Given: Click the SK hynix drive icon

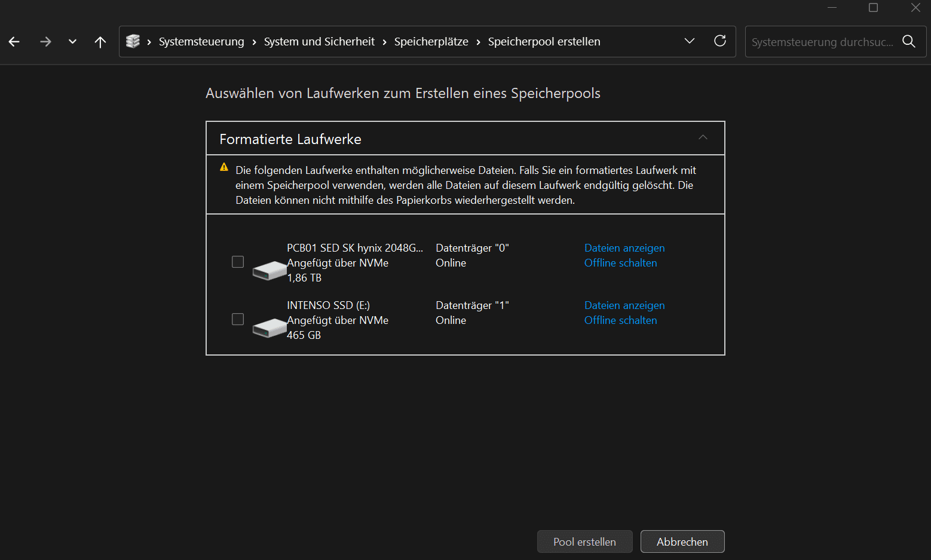Looking at the screenshot, I should tap(269, 270).
